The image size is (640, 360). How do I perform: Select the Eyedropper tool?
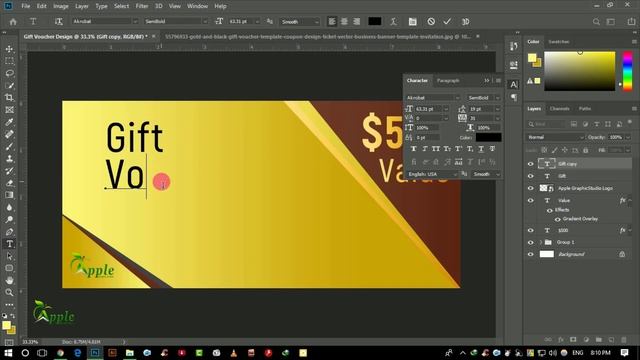click(x=9, y=122)
